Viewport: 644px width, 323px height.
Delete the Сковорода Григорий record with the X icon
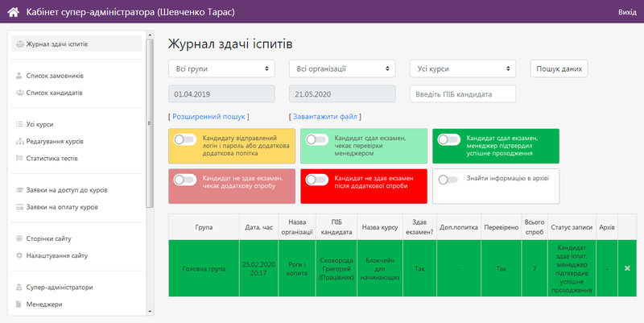point(627,268)
